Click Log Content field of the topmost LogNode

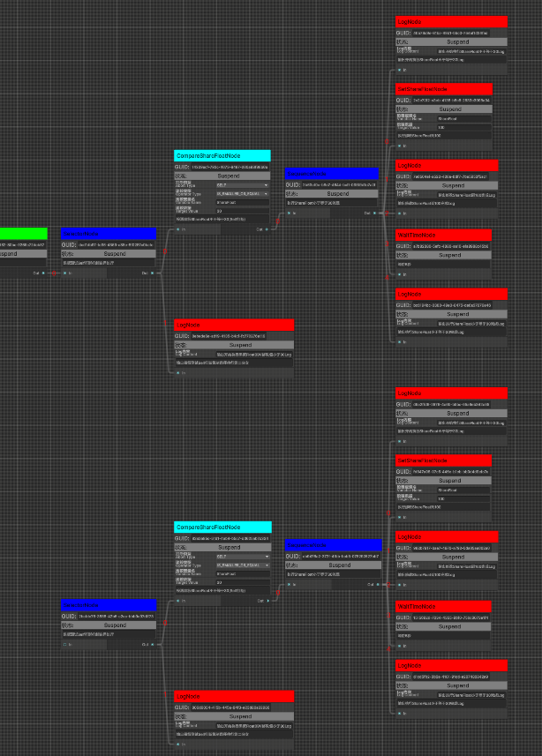point(471,51)
